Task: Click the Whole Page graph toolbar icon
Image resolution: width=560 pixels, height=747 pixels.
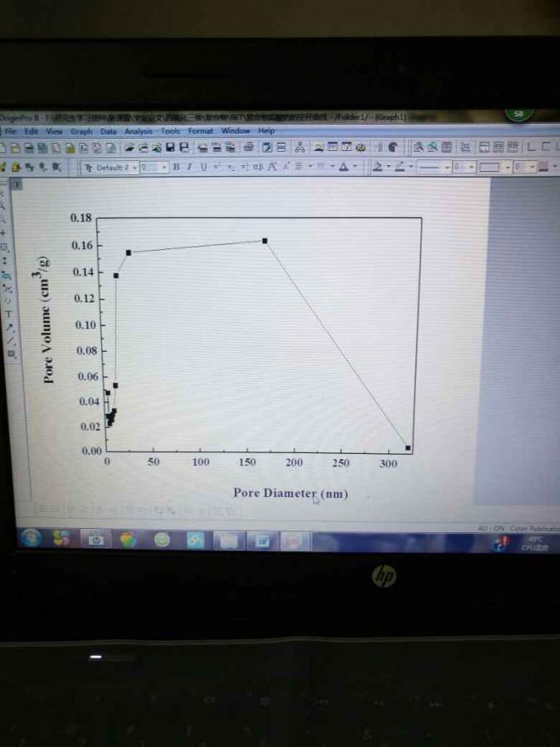Action: tap(446, 147)
